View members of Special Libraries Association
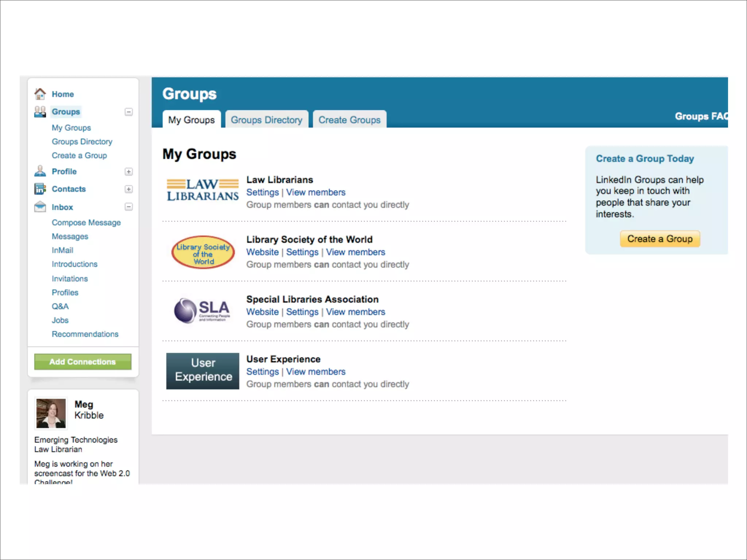The image size is (747, 560). (x=355, y=312)
